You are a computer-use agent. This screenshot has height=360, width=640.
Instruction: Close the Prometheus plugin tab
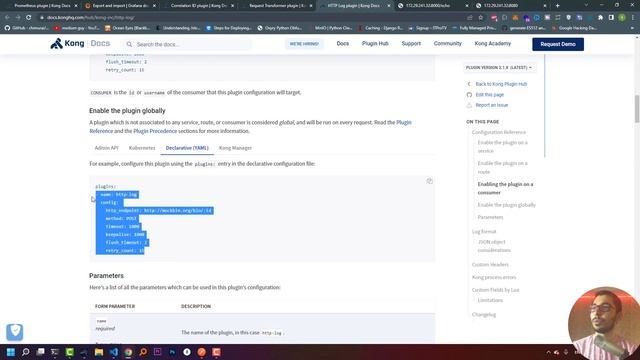click(76, 6)
